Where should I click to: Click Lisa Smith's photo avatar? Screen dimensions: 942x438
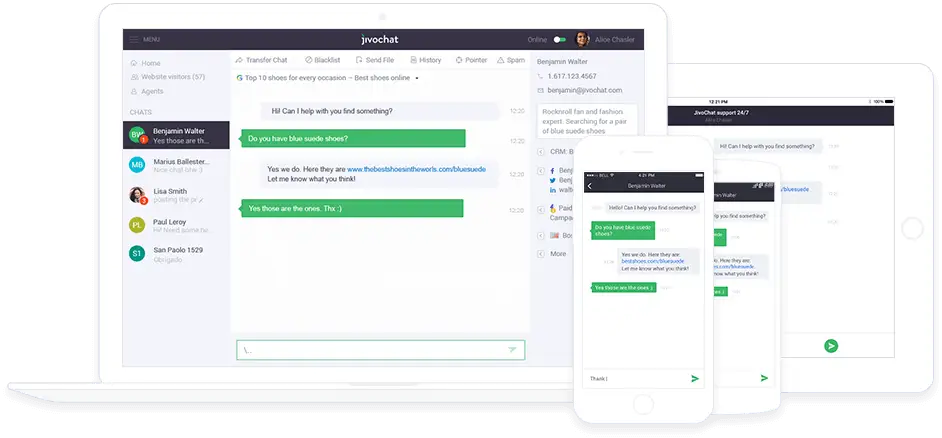tap(137, 195)
